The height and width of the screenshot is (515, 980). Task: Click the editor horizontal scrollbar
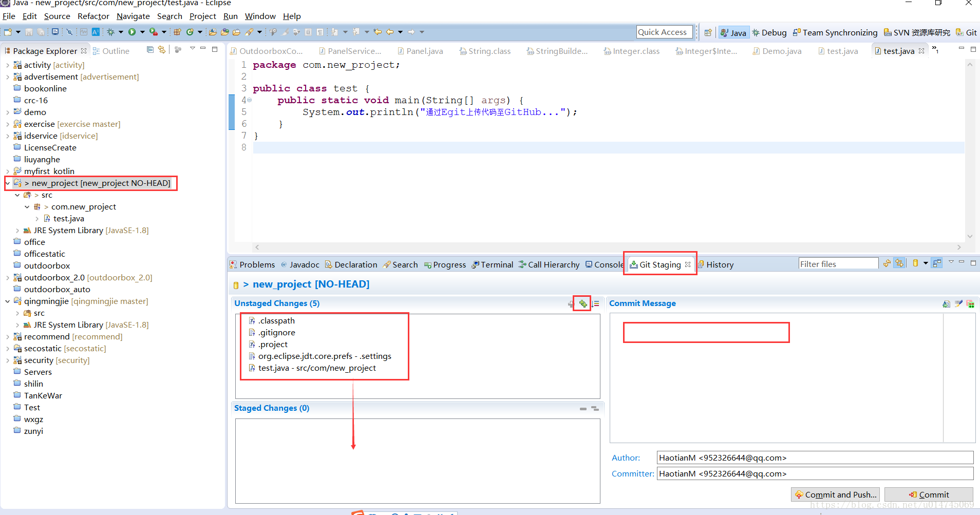pos(608,247)
